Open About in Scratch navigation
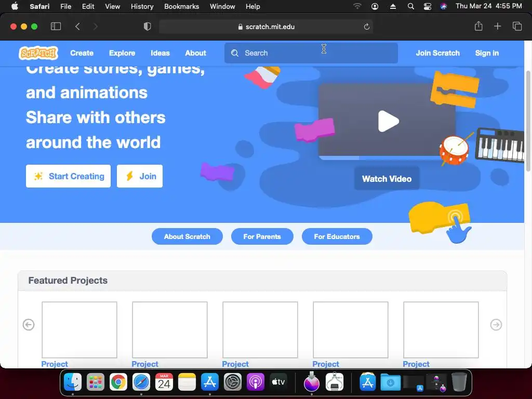The height and width of the screenshot is (399, 532). click(x=195, y=53)
